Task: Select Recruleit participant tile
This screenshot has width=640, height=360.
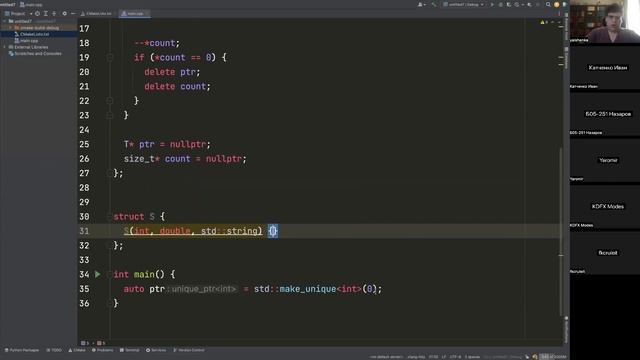Action: pos(604,252)
